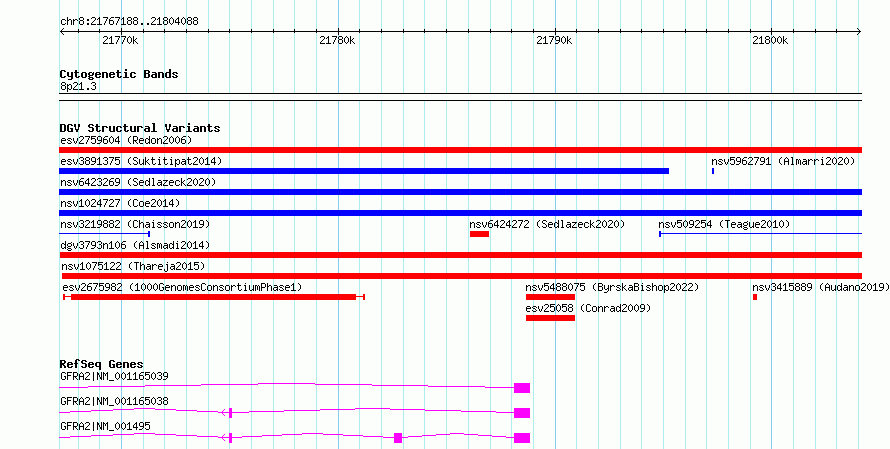Screen dimensions: 890x449
Task: Click the red nsv5488075 variant bar
Action: (550, 297)
